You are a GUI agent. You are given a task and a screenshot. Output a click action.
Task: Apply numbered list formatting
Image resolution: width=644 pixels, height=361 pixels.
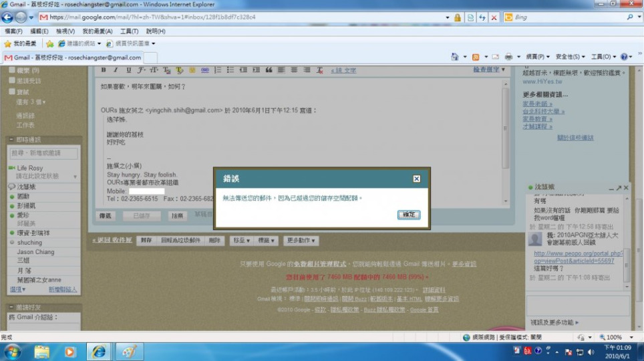[218, 70]
